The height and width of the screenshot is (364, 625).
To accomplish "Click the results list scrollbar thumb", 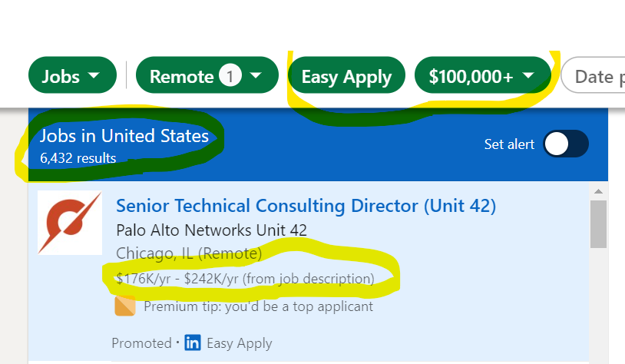I will pyautogui.click(x=598, y=224).
